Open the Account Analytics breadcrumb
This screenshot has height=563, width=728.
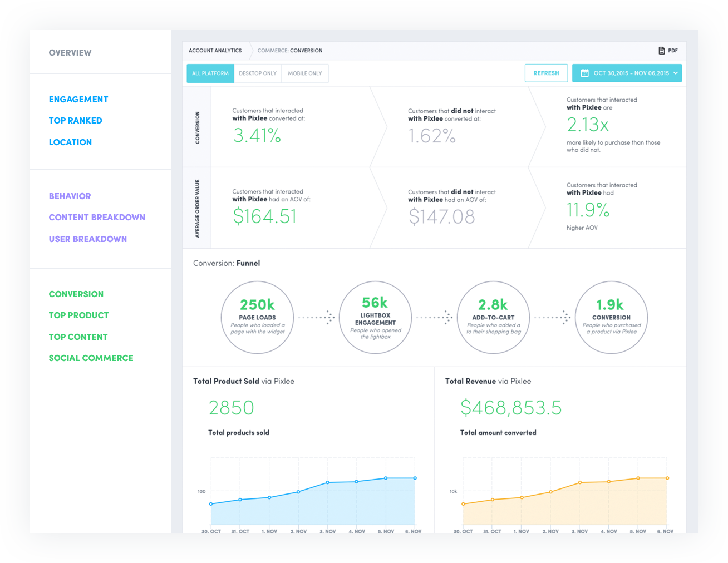pos(215,50)
